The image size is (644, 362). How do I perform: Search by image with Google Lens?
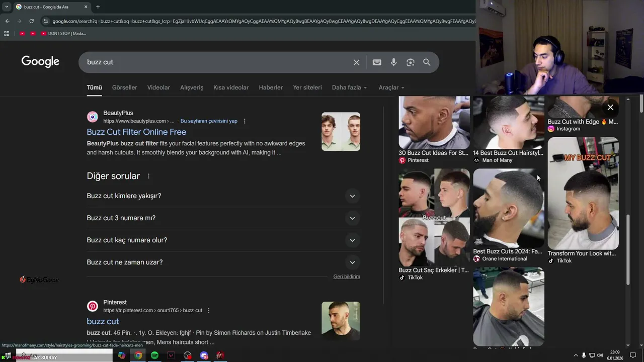click(x=411, y=62)
